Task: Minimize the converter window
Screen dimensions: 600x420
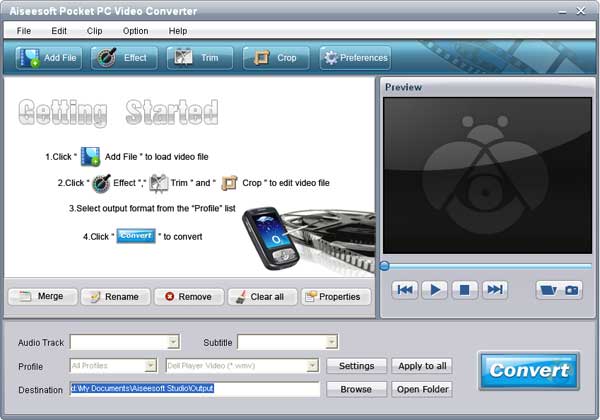Action: (562, 11)
